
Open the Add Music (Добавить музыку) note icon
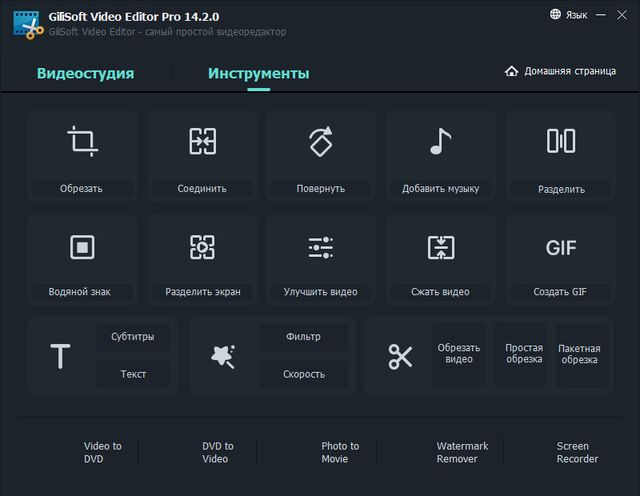[440, 141]
